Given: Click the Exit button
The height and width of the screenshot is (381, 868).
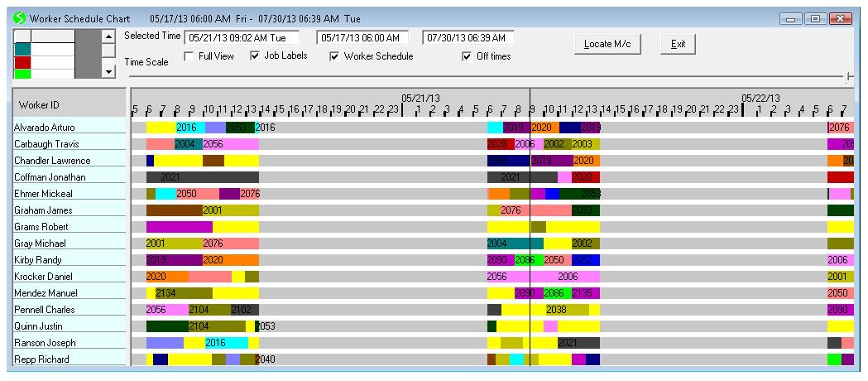Looking at the screenshot, I should pos(678,43).
